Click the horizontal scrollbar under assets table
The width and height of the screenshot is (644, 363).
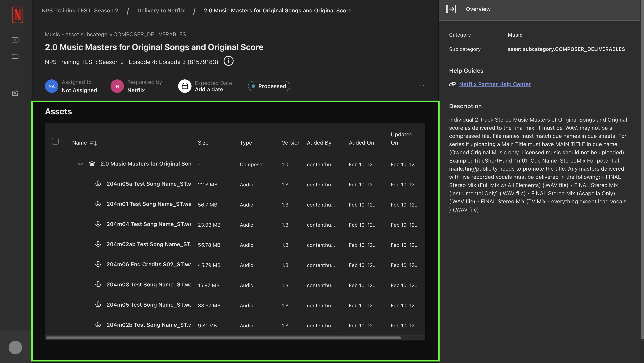224,338
